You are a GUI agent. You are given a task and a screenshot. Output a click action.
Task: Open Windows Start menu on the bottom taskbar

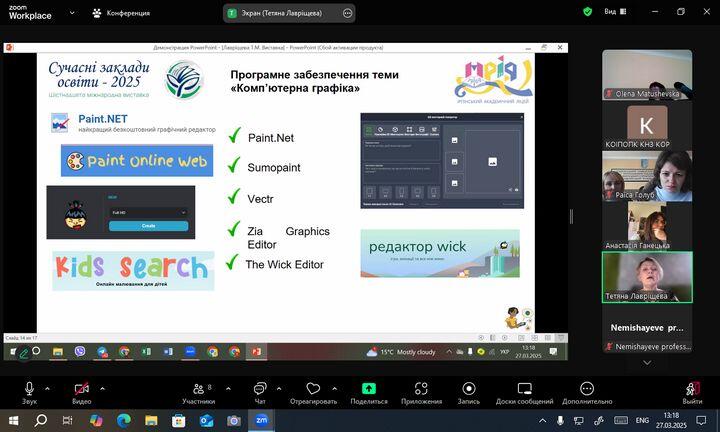(13, 421)
